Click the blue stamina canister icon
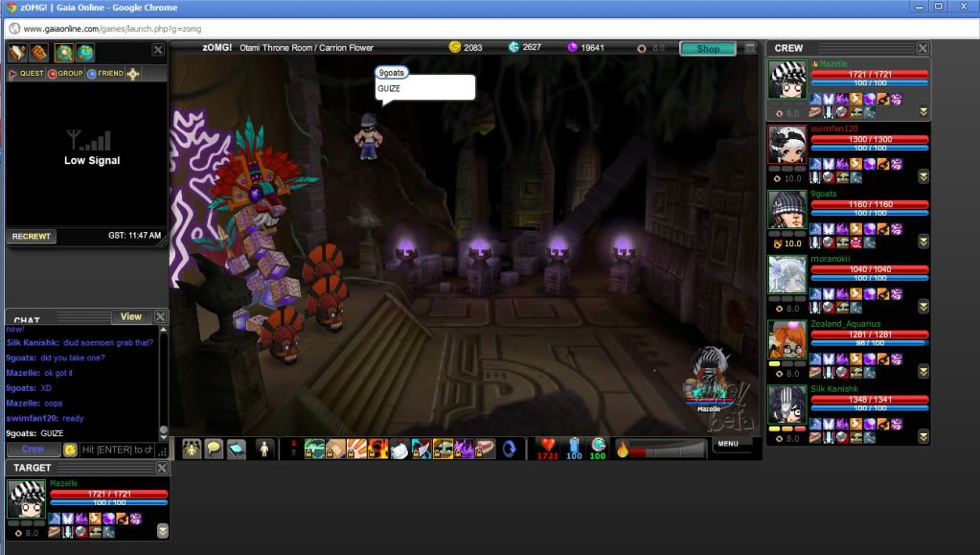The height and width of the screenshot is (555, 980). 574,445
